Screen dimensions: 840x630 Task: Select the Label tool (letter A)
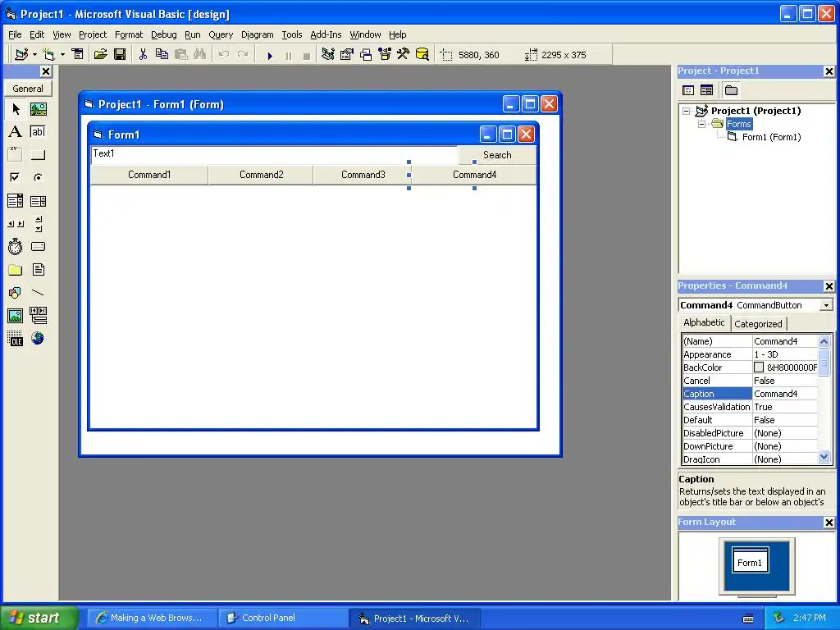pyautogui.click(x=16, y=132)
